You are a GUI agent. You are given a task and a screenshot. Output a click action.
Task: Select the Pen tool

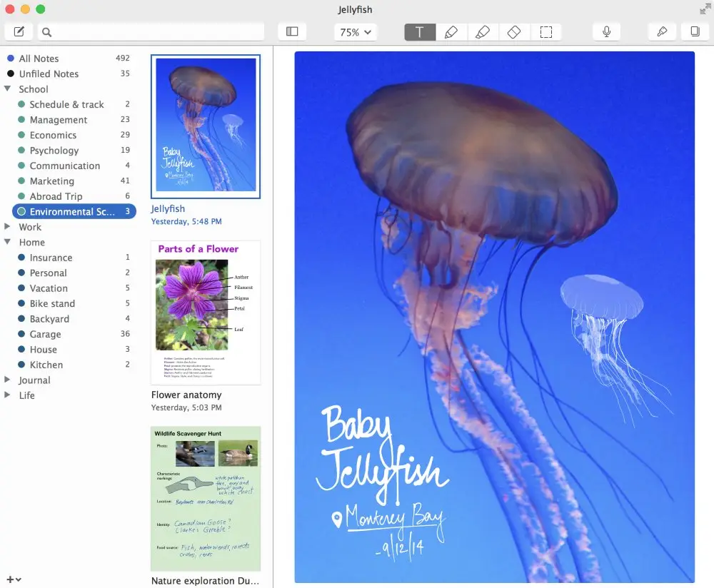451,32
